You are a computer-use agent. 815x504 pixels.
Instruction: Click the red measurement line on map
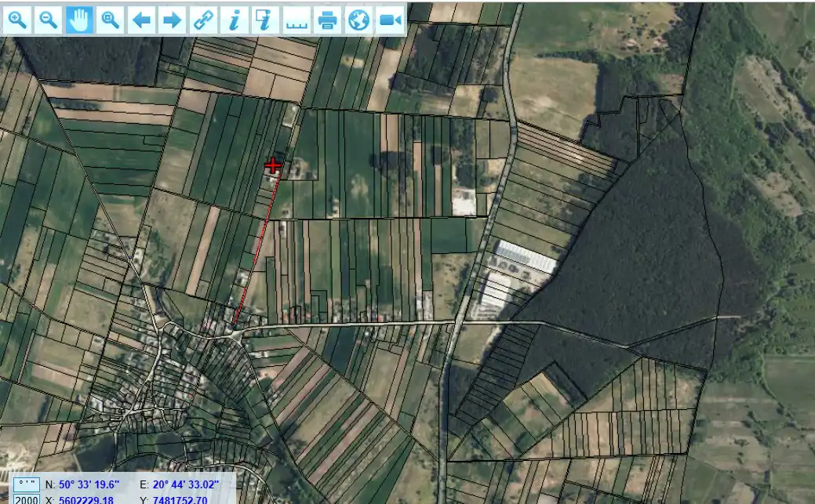pyautogui.click(x=255, y=247)
